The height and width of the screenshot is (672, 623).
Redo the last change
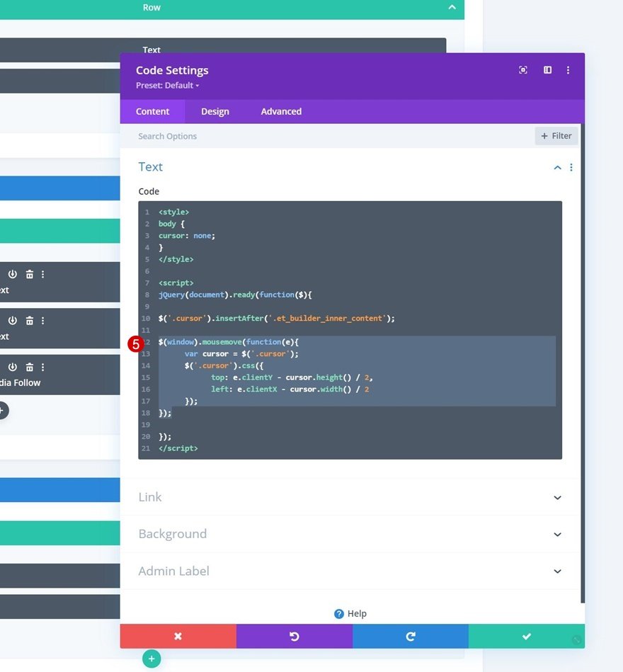[x=411, y=636]
